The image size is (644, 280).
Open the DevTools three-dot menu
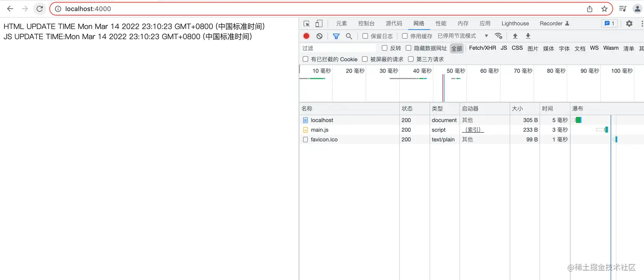point(640,23)
